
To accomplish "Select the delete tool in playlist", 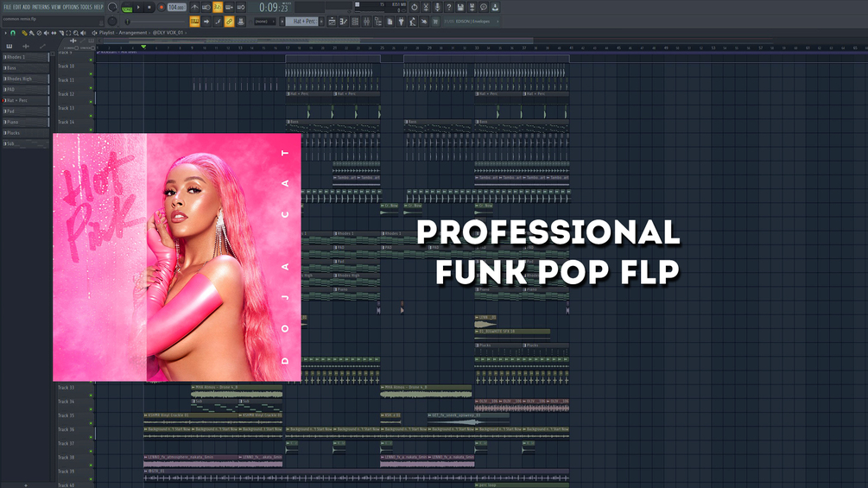I will pyautogui.click(x=39, y=33).
